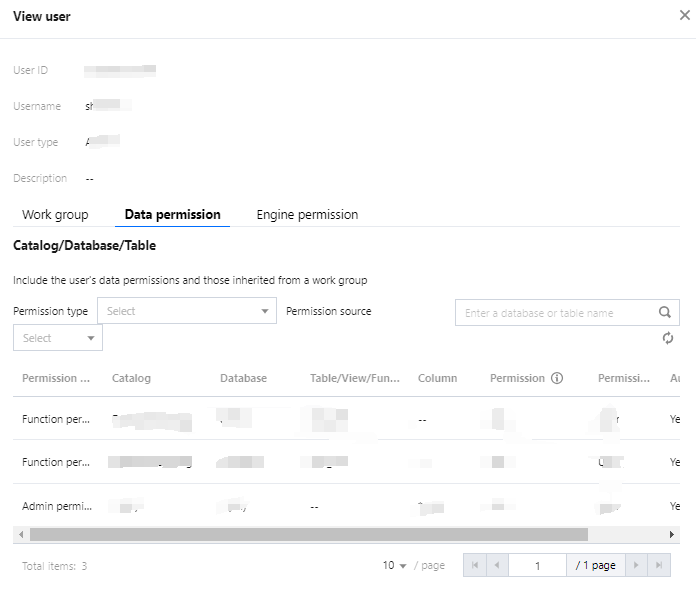Go to the next page
696x593 pixels.
point(636,565)
